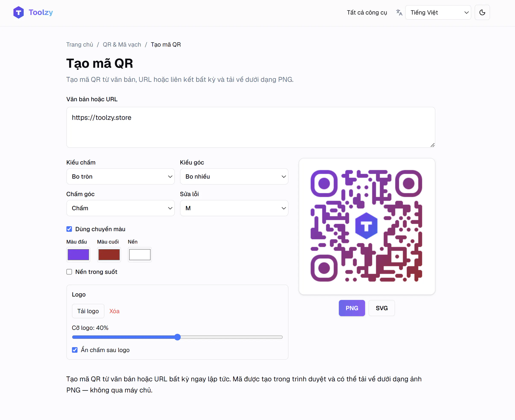Click the text area resize handle

click(x=433, y=145)
